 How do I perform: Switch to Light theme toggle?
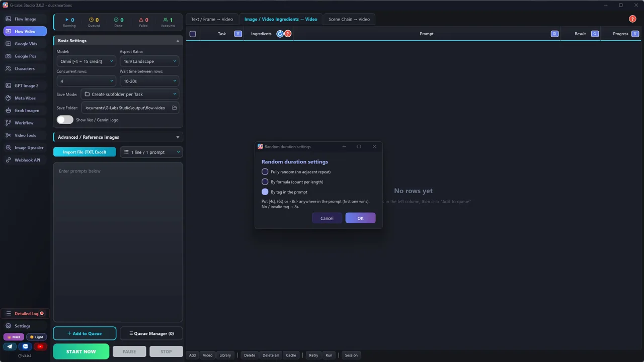point(37,337)
